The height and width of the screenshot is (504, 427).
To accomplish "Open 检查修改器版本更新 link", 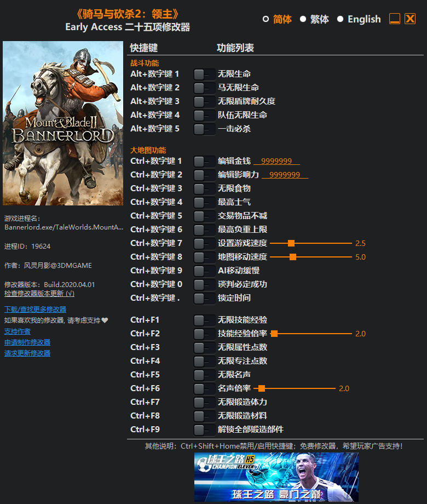I will click(39, 294).
